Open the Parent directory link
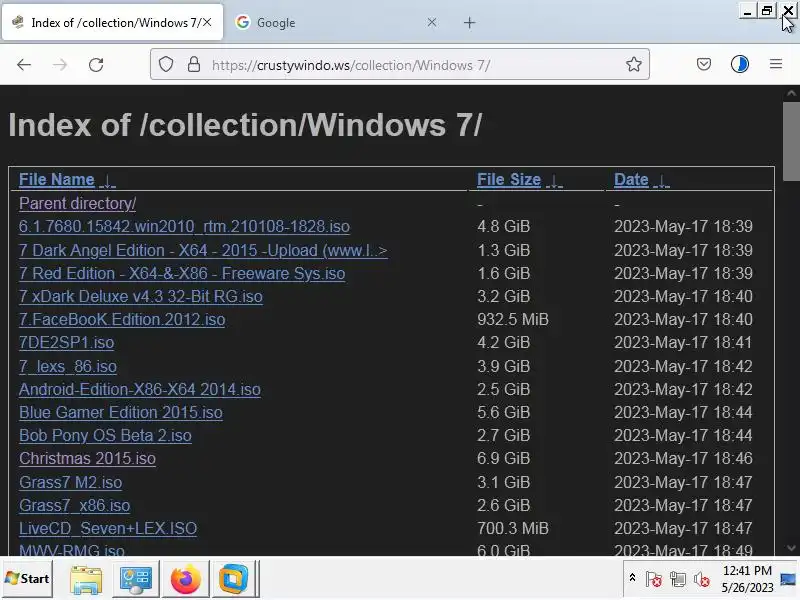 point(78,204)
